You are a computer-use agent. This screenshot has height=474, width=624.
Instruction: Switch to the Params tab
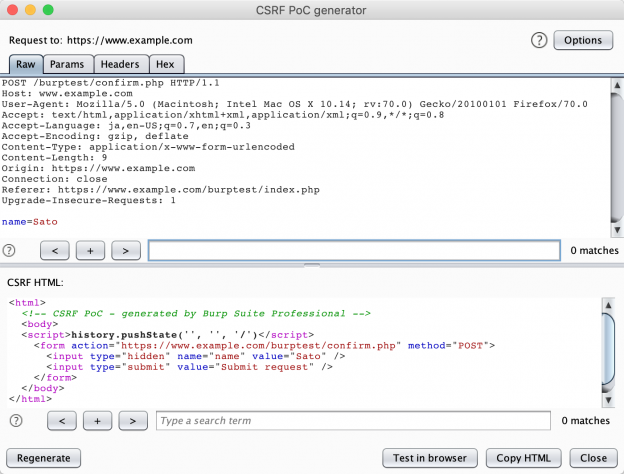[67, 64]
